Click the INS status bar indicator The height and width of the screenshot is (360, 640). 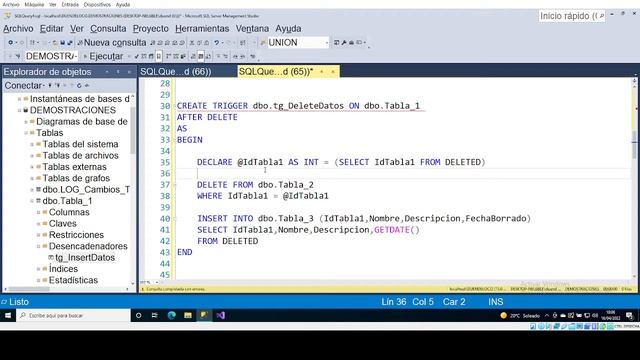click(x=496, y=302)
